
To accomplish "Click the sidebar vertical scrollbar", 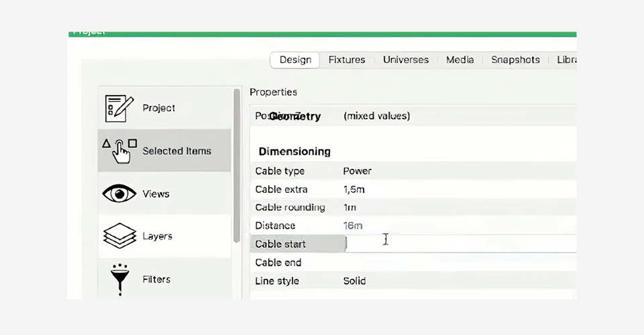I will tap(236, 167).
